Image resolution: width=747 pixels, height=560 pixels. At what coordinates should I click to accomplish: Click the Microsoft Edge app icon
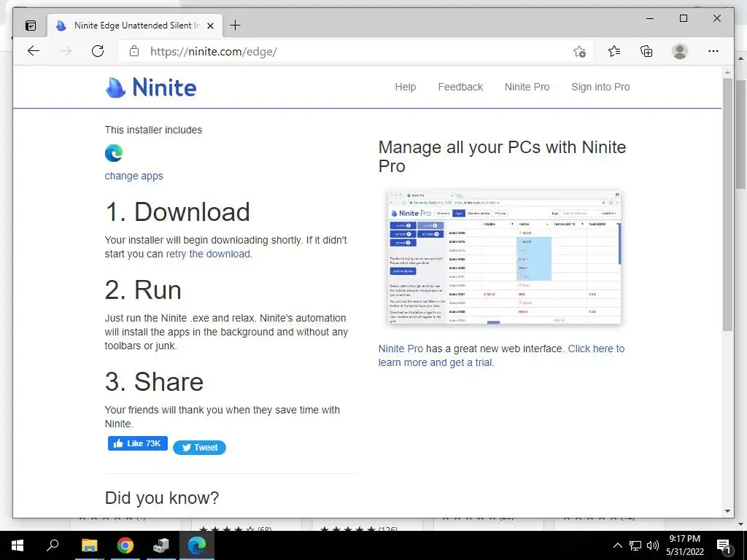[114, 153]
